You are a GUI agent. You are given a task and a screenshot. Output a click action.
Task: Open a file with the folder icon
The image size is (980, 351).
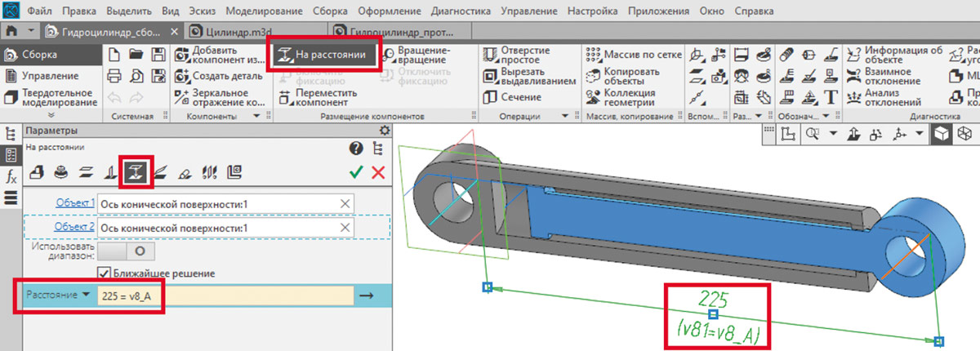pos(136,56)
